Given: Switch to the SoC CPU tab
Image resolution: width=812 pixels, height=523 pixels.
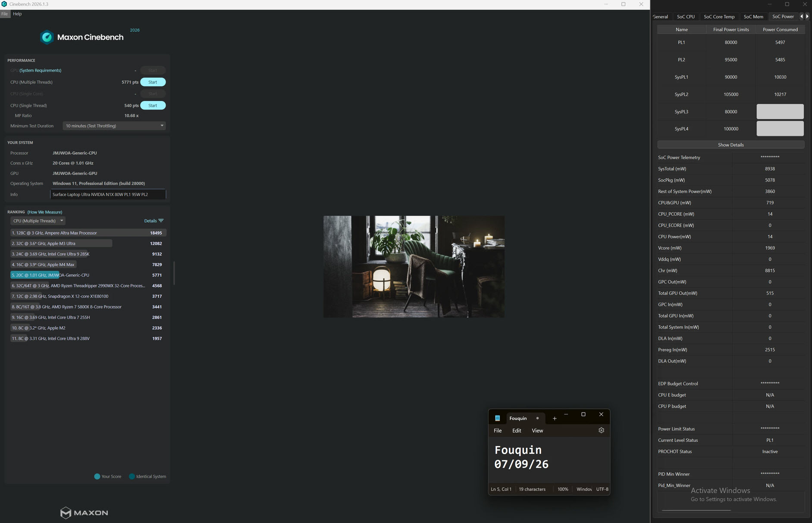Looking at the screenshot, I should tap(686, 16).
